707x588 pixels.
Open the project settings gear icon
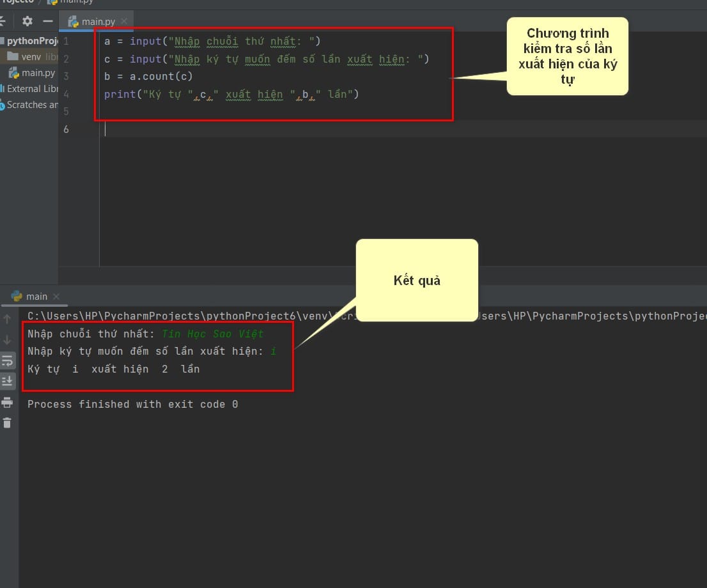[x=27, y=21]
